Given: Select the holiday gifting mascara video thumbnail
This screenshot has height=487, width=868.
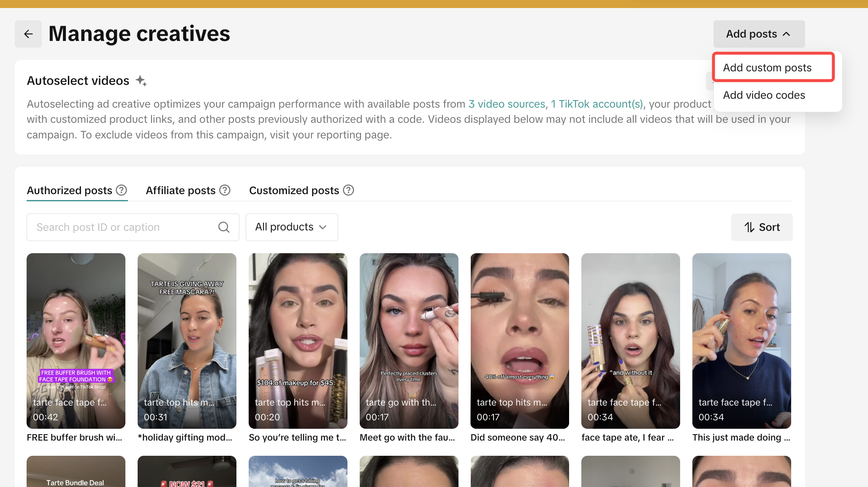Looking at the screenshot, I should [187, 341].
